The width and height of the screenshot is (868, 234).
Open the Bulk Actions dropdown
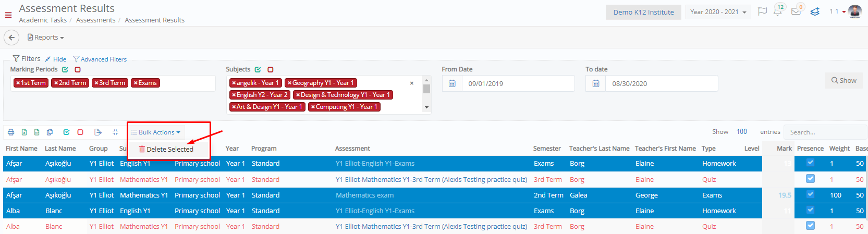click(x=155, y=132)
